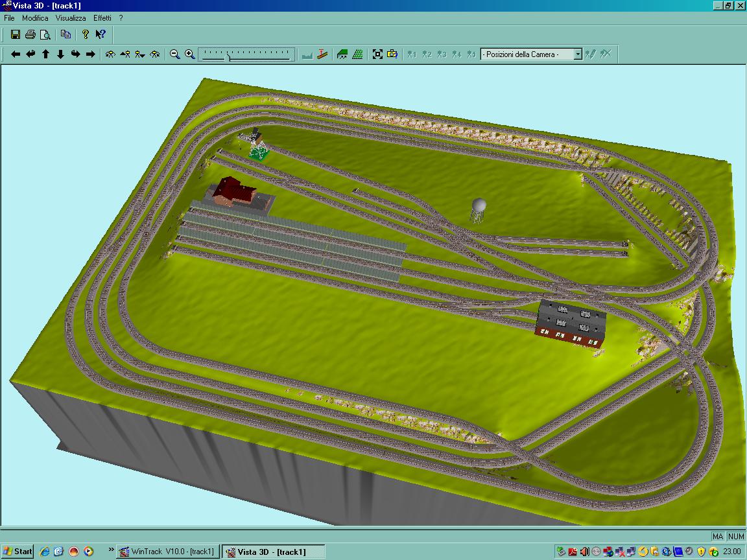The width and height of the screenshot is (747, 560).
Task: Open print preview from the toolbar
Action: [x=45, y=34]
